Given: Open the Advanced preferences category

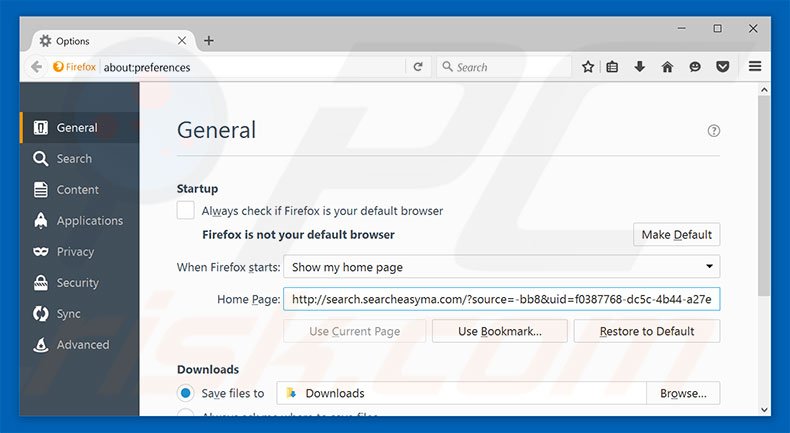Looking at the screenshot, I should click(x=79, y=345).
